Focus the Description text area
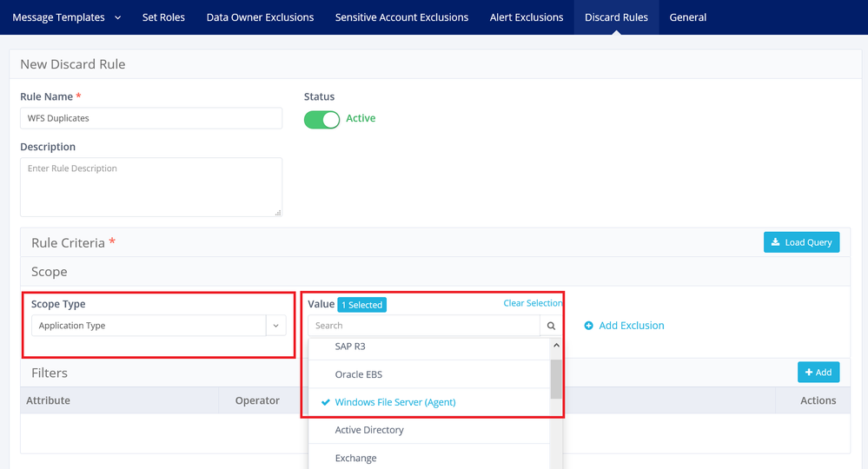868x469 pixels. pyautogui.click(x=151, y=187)
